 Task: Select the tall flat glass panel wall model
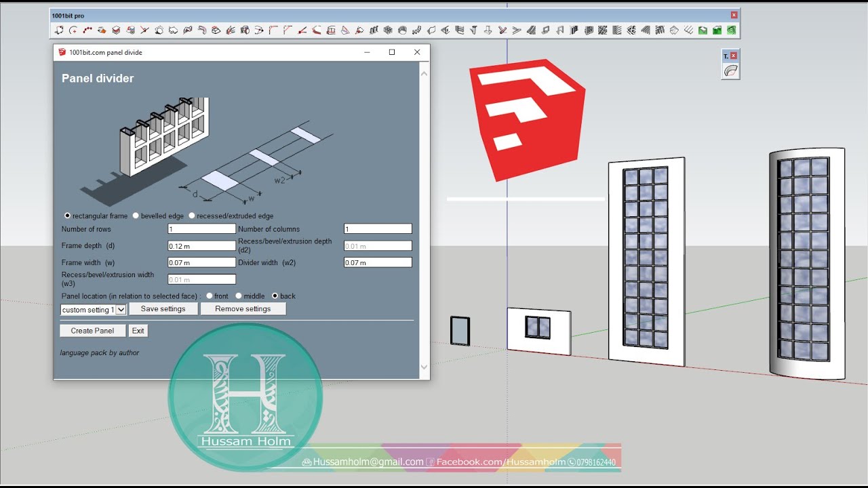pos(646,261)
